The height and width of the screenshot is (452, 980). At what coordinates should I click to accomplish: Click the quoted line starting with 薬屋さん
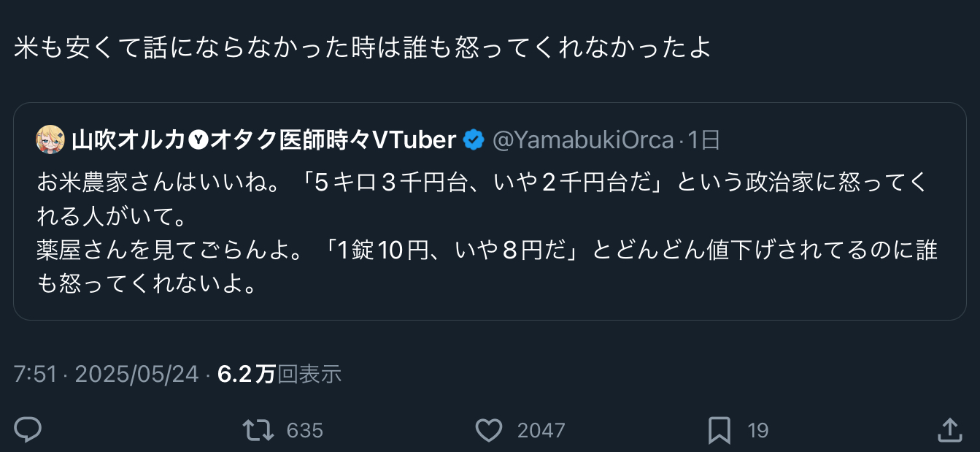482,250
